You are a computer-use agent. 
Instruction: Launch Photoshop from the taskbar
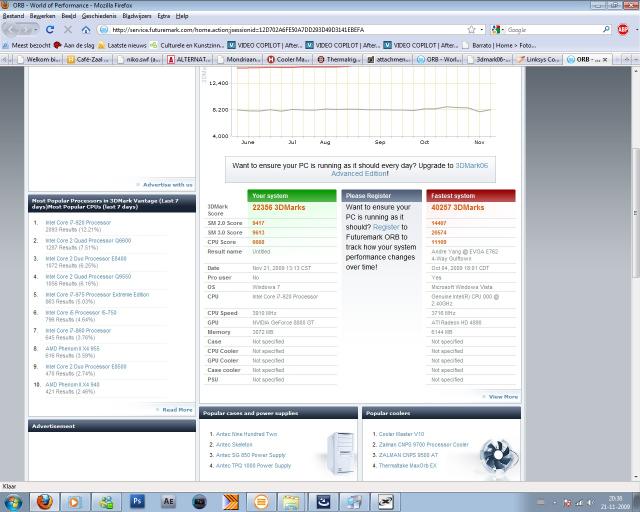137,502
